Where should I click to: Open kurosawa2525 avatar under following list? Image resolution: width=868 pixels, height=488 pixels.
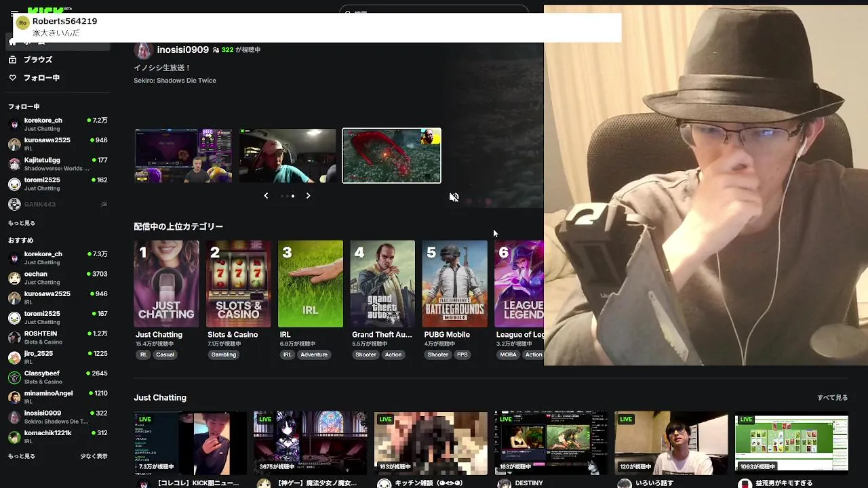tap(14, 144)
